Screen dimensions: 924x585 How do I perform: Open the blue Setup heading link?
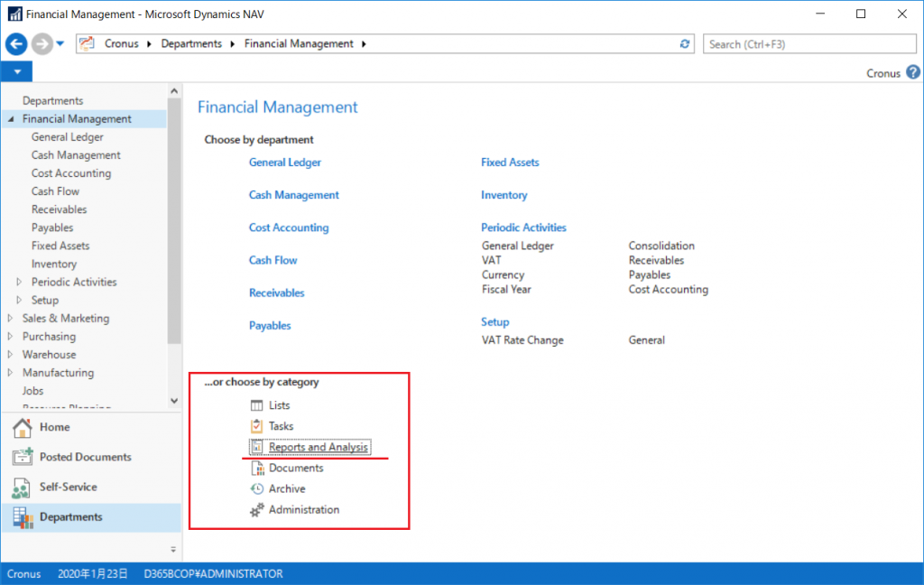point(495,322)
